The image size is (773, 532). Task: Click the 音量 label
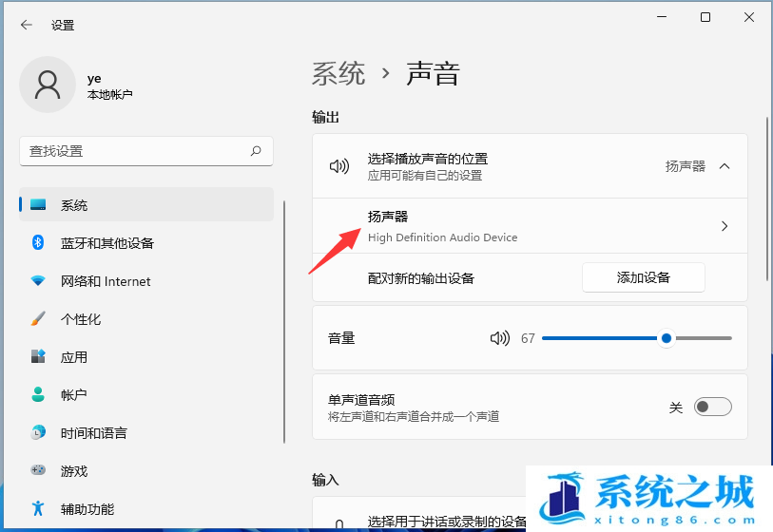(x=341, y=338)
